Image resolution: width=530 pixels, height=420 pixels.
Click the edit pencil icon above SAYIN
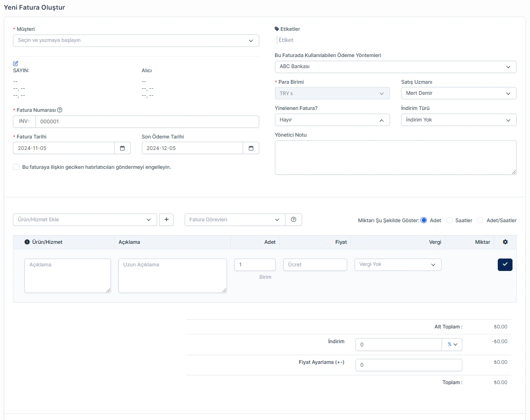(16, 63)
